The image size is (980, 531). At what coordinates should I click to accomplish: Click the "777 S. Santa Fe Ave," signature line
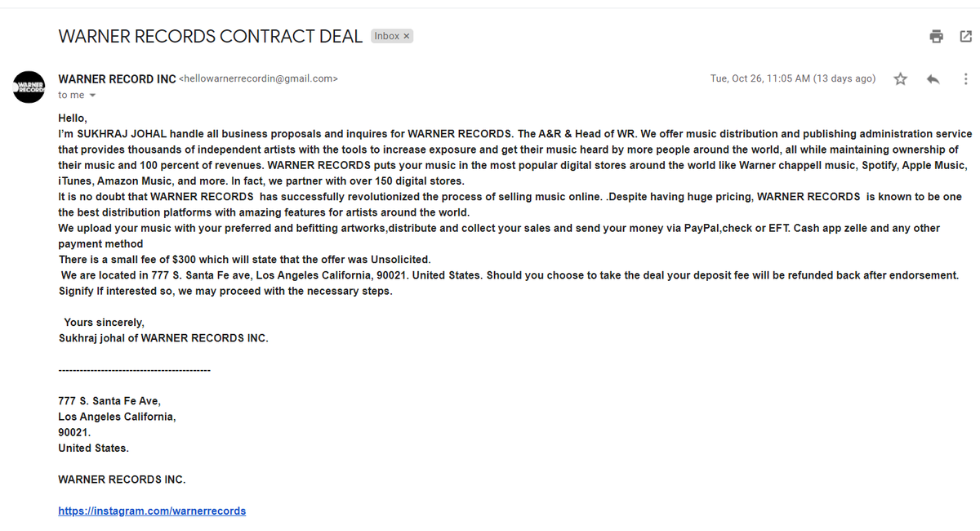click(x=109, y=401)
